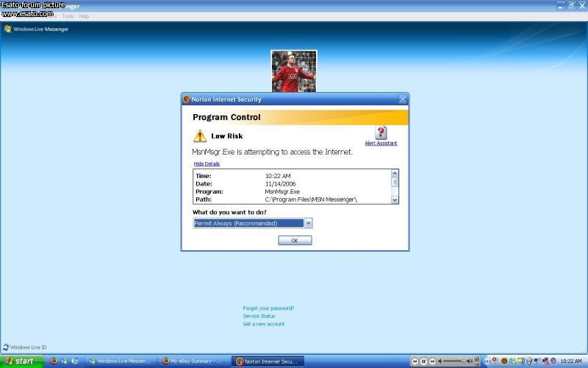This screenshot has height=368, width=588.
Task: Click the Messenger tray icon
Action: pos(512,361)
